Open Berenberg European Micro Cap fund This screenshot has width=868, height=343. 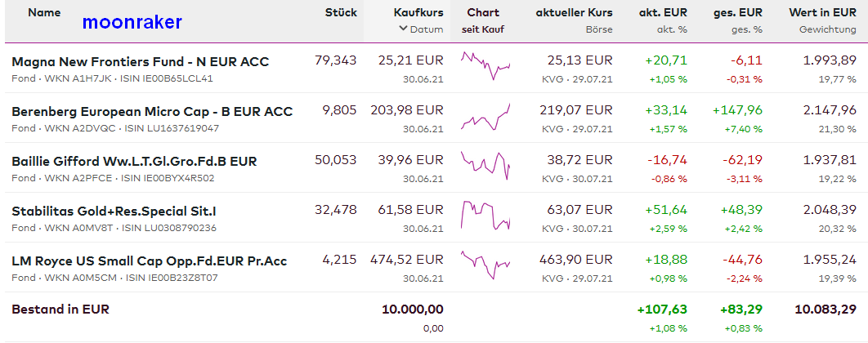click(x=152, y=112)
